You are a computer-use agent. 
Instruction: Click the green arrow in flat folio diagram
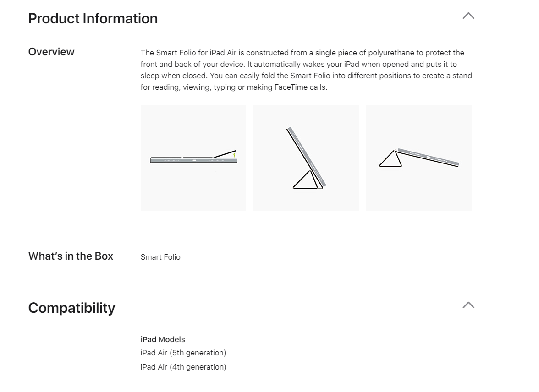pyautogui.click(x=235, y=155)
